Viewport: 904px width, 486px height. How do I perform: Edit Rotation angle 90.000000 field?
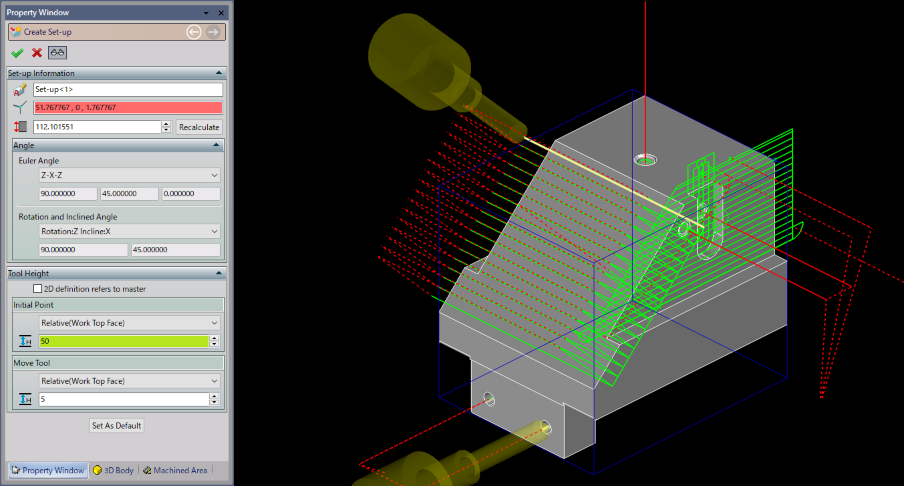click(x=83, y=250)
